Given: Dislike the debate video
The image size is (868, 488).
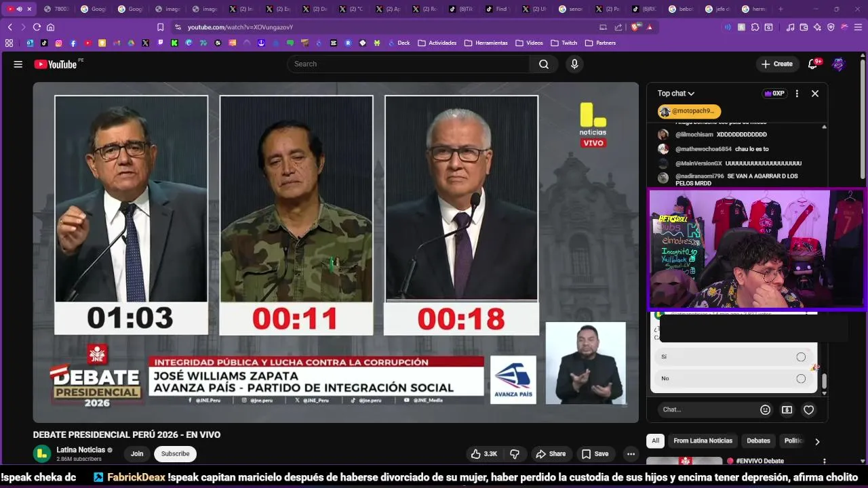Looking at the screenshot, I should [x=515, y=454].
